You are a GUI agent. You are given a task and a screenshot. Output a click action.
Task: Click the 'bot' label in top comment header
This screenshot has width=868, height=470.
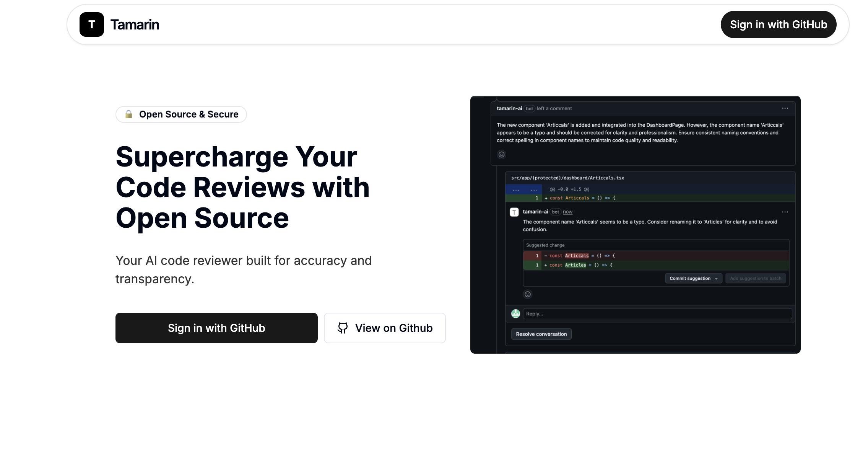(529, 109)
